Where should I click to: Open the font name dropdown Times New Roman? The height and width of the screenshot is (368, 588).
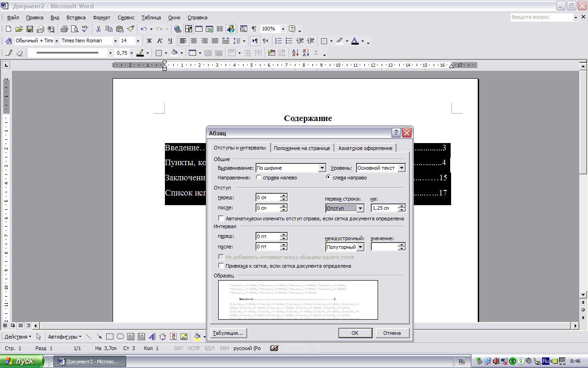[114, 40]
